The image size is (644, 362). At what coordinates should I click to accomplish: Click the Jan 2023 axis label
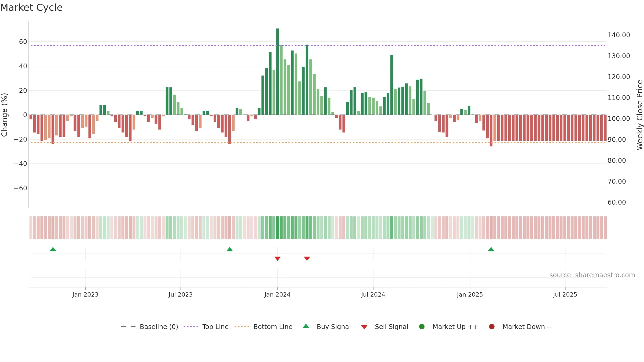(85, 294)
